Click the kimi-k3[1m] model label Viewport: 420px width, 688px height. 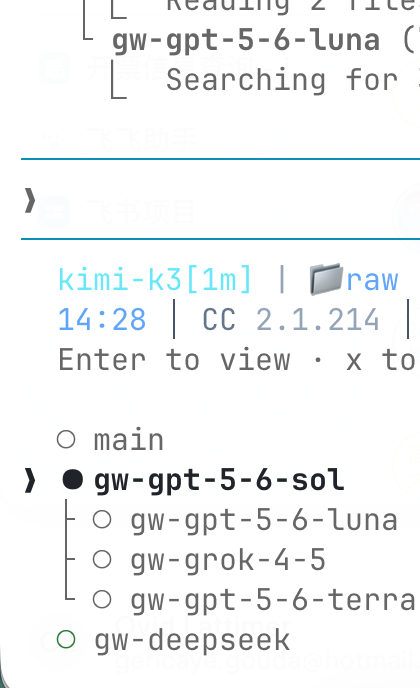tap(155, 280)
